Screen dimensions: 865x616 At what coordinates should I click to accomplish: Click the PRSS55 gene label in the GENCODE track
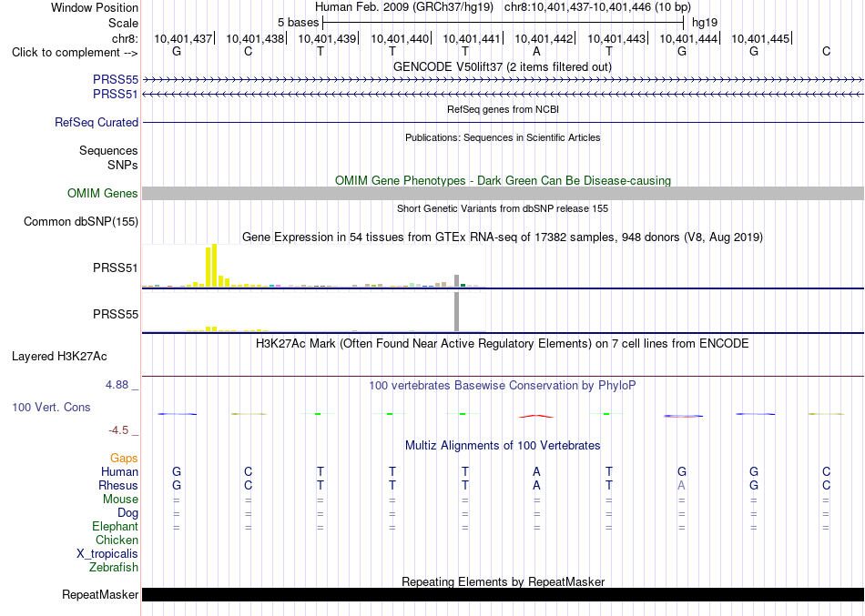[x=116, y=80]
